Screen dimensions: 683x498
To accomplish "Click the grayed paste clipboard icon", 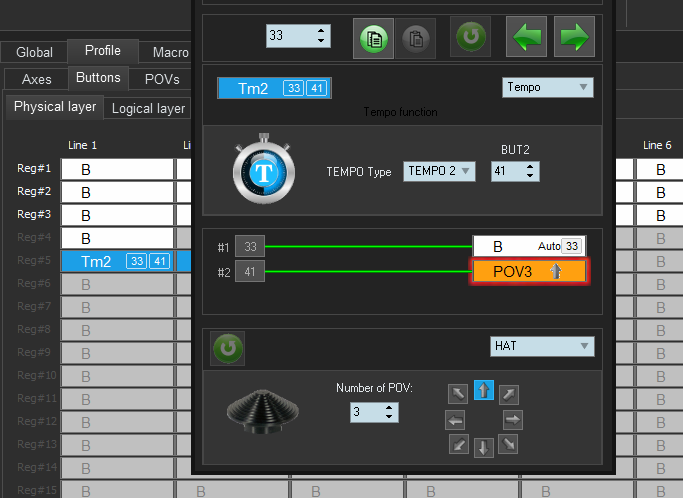I will [416, 38].
